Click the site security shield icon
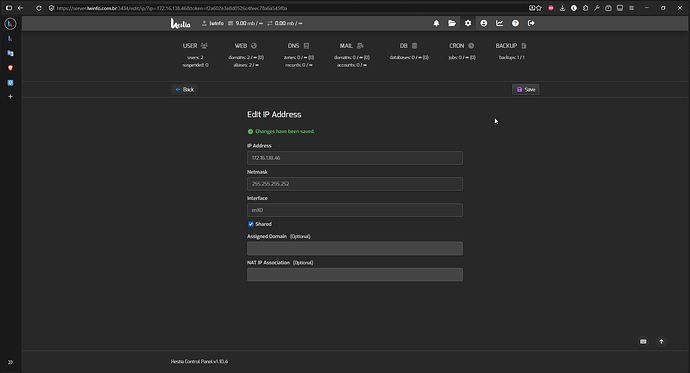690x373 pixels. 51,8
